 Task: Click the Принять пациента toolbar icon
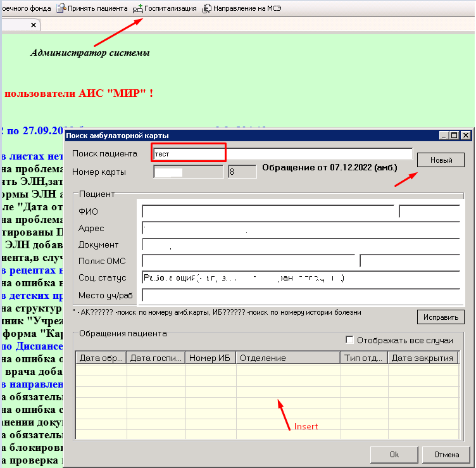pyautogui.click(x=61, y=8)
